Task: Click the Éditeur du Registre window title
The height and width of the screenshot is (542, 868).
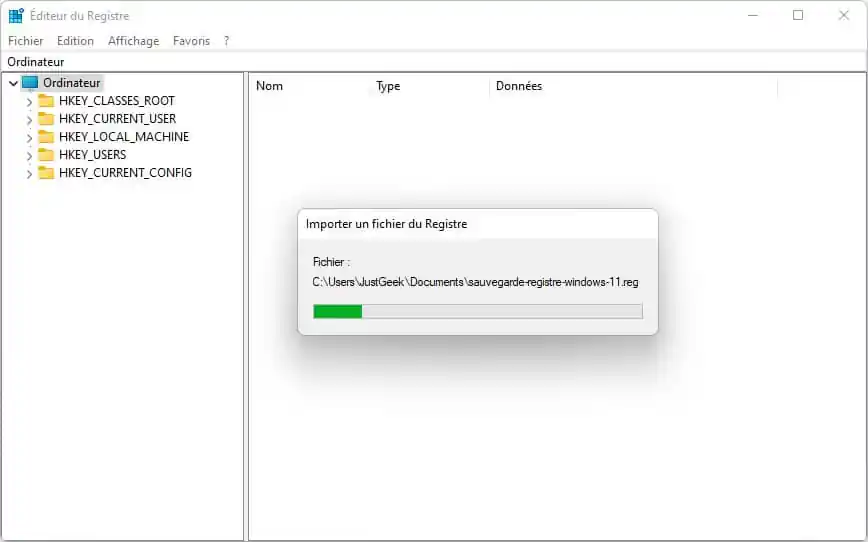Action: (80, 16)
